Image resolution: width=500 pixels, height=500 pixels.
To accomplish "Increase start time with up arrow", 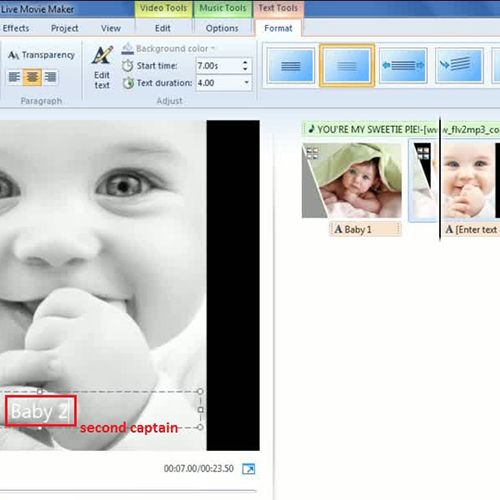I will pyautogui.click(x=245, y=62).
